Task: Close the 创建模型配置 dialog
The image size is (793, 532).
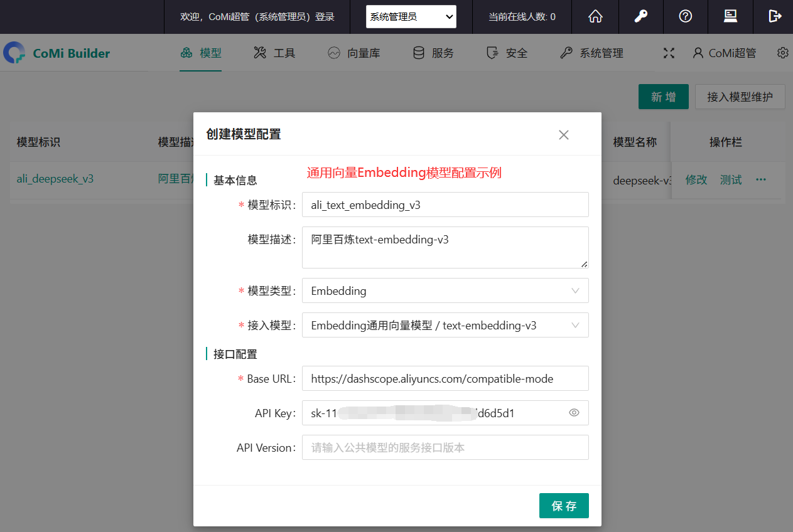Action: 564,135
